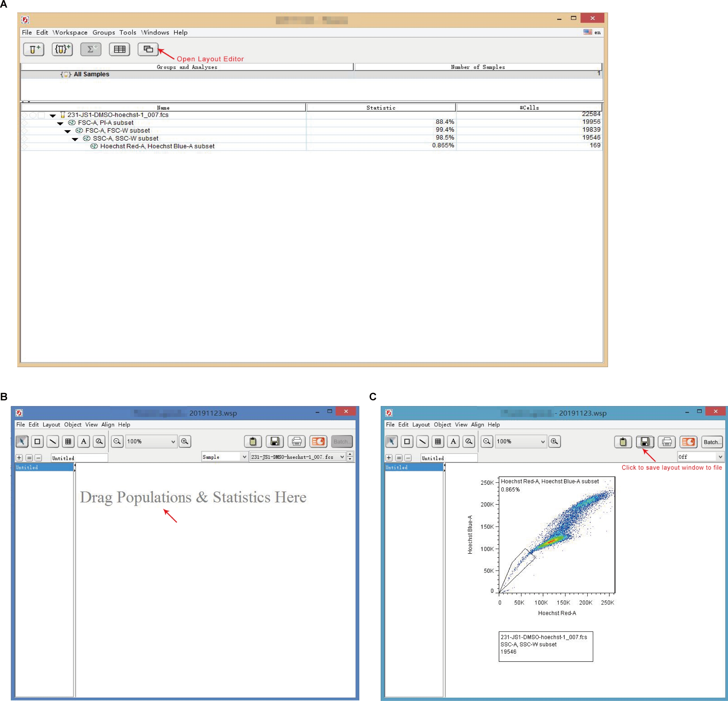Select rectangle shape tool in panel C

click(x=407, y=441)
